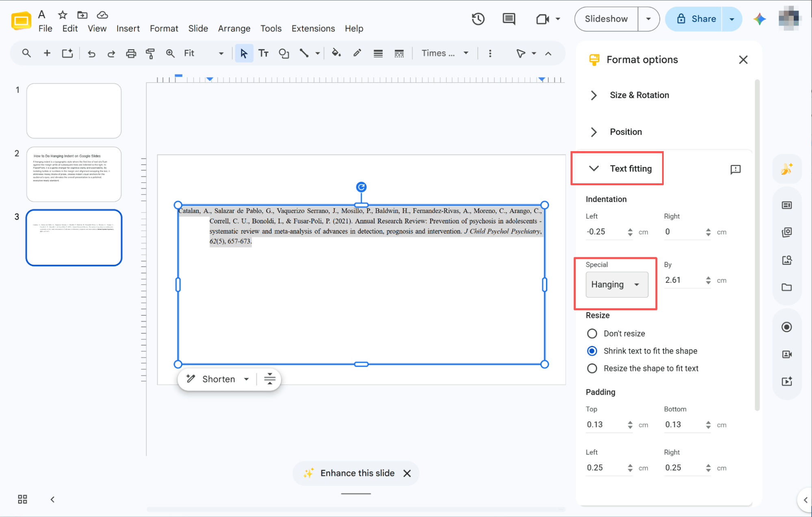Click the Shape tool icon
The height and width of the screenshot is (517, 812).
tap(284, 53)
